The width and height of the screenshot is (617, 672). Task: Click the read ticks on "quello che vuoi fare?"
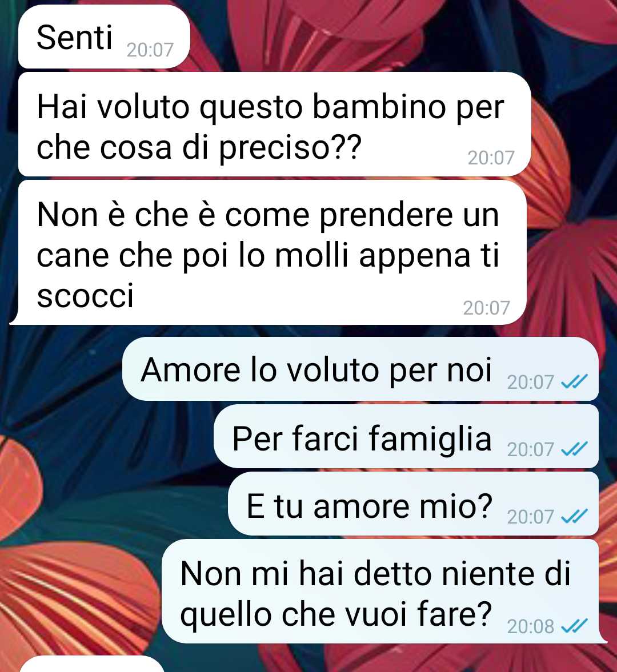click(575, 626)
